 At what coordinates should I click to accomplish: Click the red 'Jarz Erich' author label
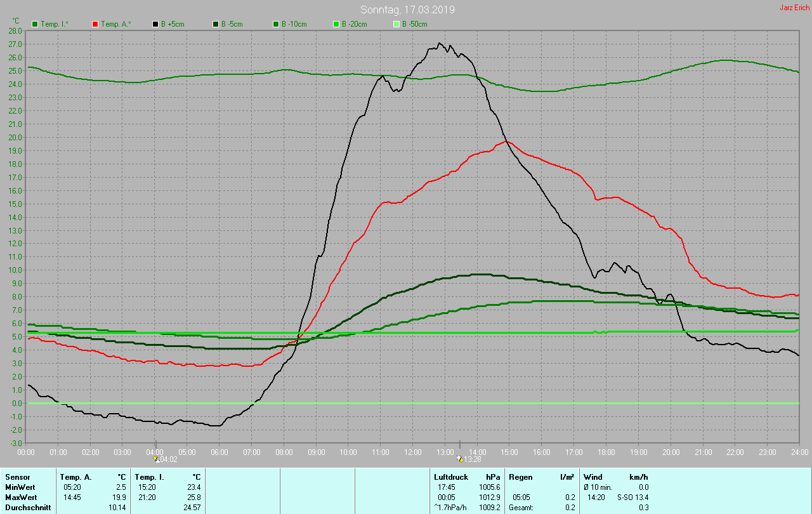coord(794,8)
